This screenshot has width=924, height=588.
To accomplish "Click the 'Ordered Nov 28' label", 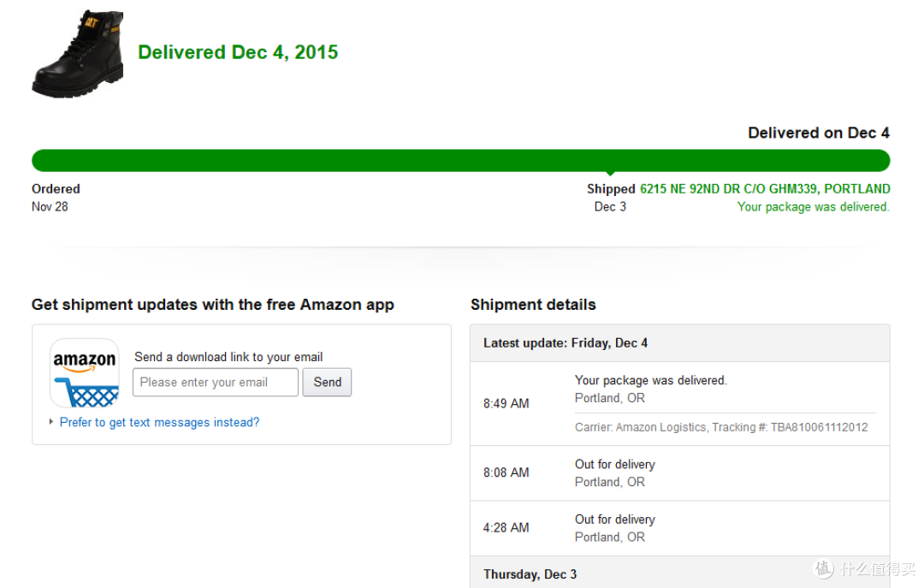I will click(x=56, y=198).
